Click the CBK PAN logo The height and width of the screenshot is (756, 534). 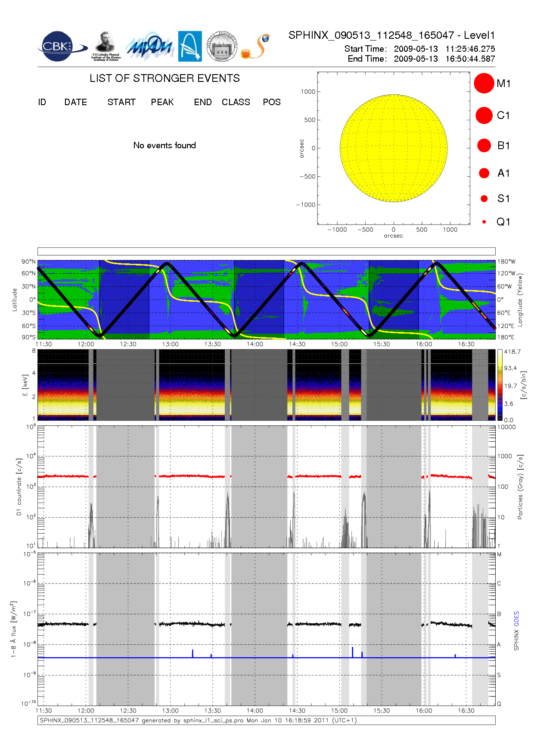point(62,47)
